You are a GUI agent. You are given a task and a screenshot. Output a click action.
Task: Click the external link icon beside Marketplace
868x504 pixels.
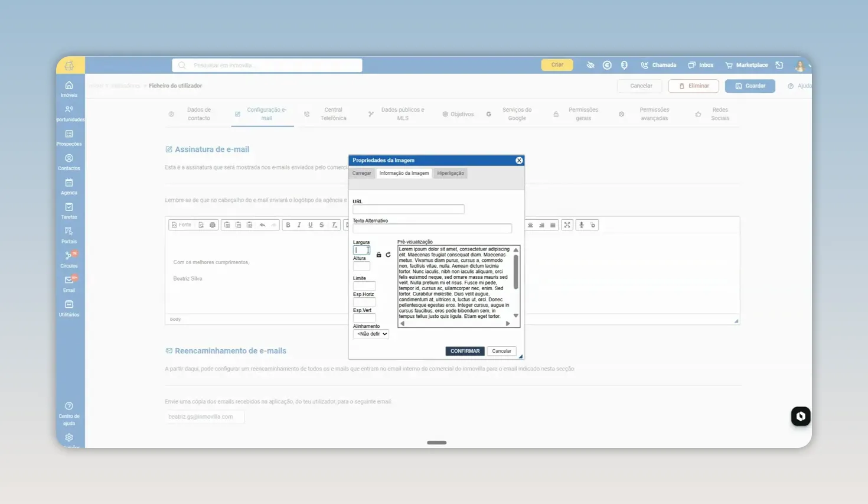(779, 65)
